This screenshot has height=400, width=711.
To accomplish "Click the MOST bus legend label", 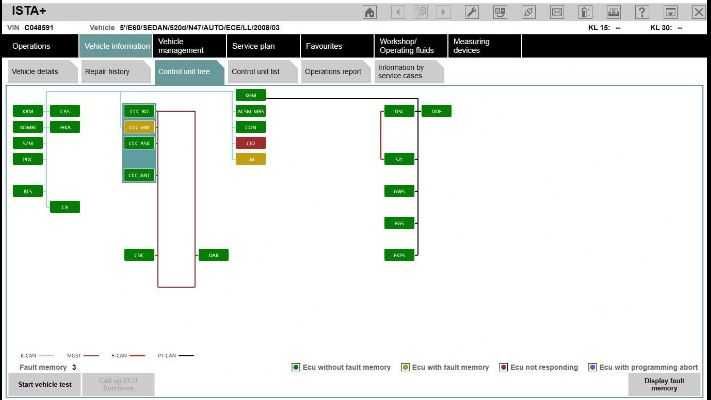I will coord(73,356).
